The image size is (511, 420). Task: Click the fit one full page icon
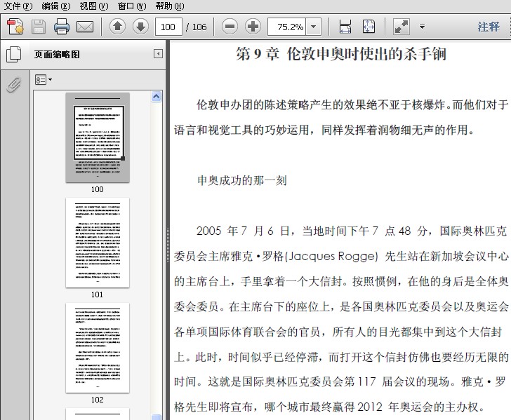pos(369,27)
